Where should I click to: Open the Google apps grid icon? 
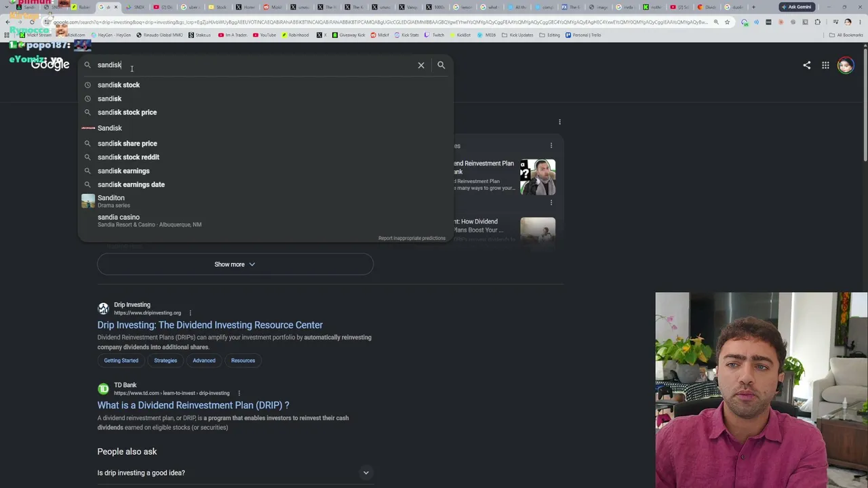[x=825, y=65]
